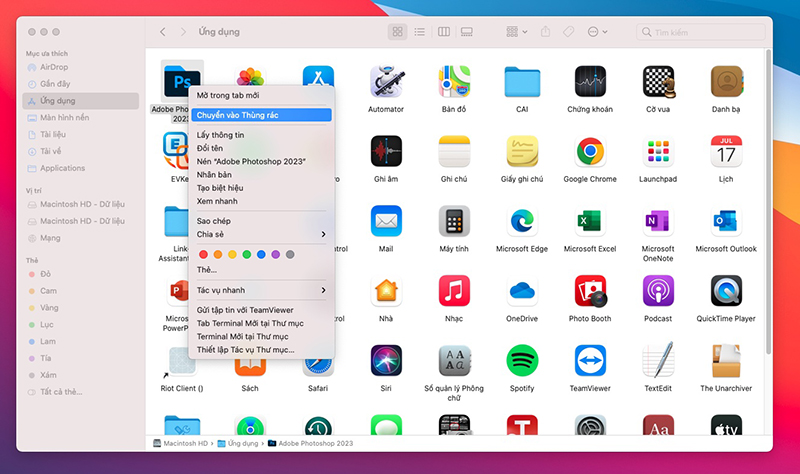Open the Bản đồ maps app
The height and width of the screenshot is (474, 800).
click(454, 82)
